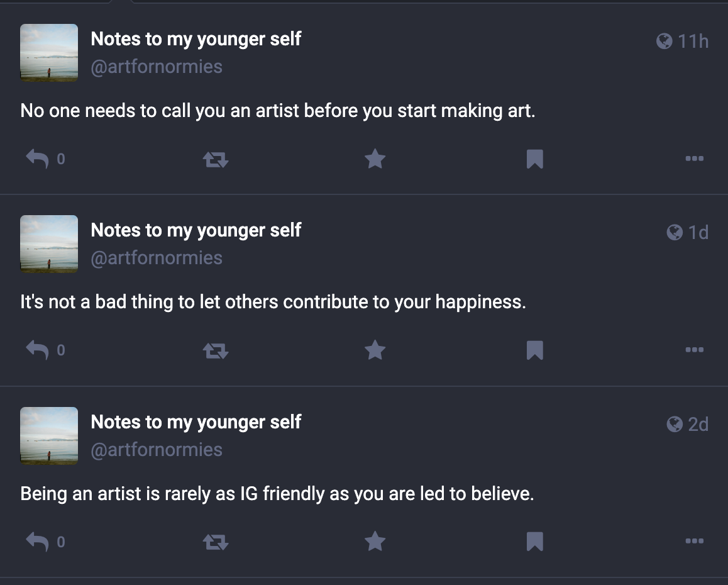Favourite the post about making art
Image resolution: width=728 pixels, height=585 pixels.
coord(375,159)
